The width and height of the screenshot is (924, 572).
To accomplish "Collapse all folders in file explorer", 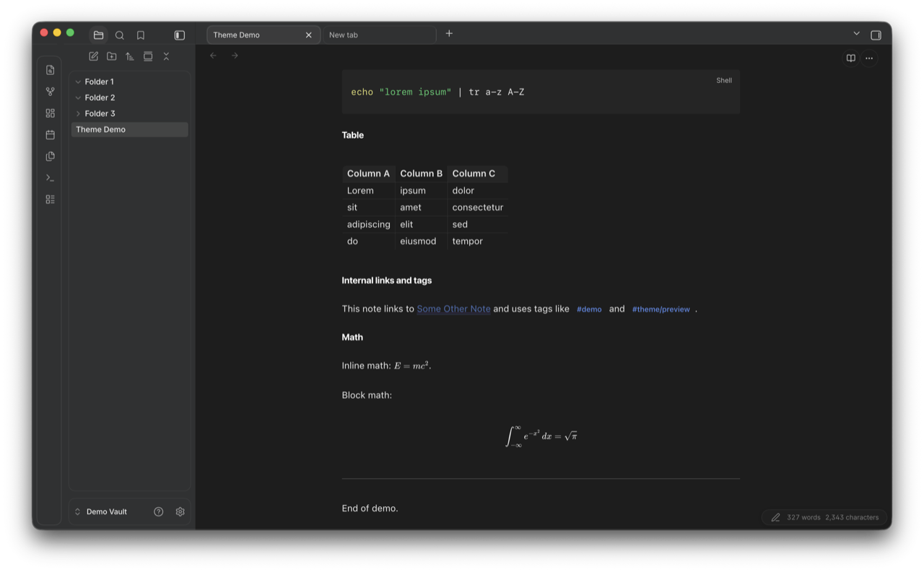I will 166,56.
